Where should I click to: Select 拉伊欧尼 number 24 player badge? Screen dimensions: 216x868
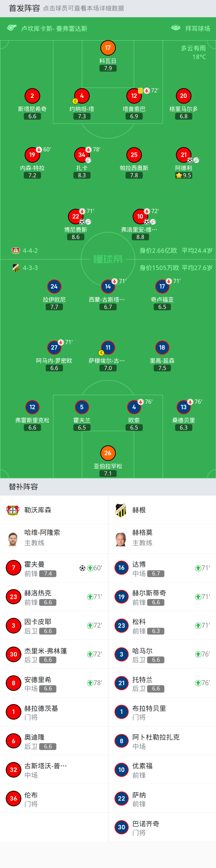(54, 287)
